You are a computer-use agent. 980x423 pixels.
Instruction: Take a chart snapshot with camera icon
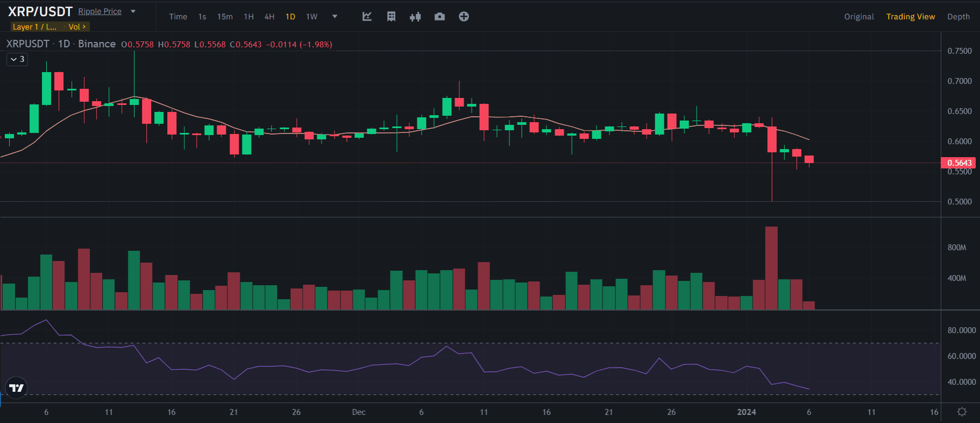439,17
